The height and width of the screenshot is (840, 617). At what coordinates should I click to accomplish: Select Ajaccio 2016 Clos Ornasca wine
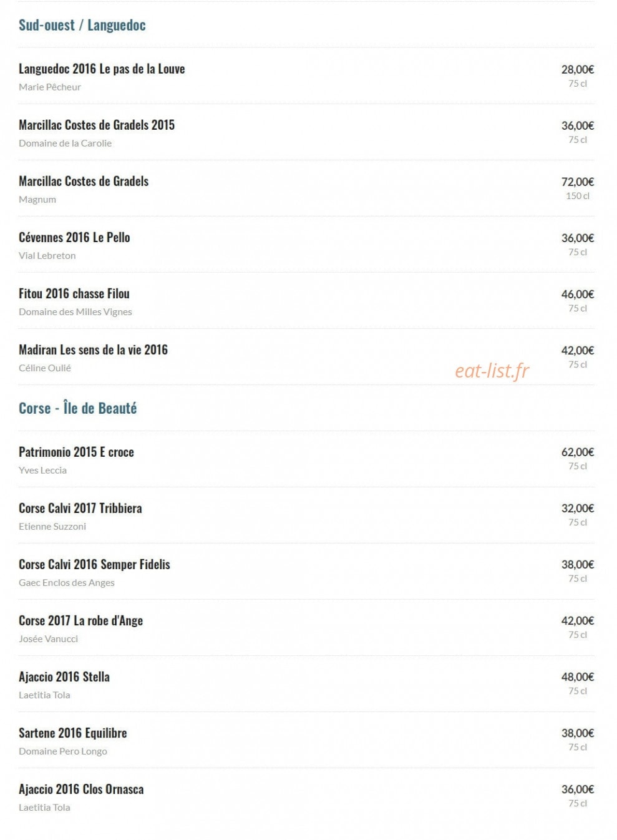pos(81,789)
